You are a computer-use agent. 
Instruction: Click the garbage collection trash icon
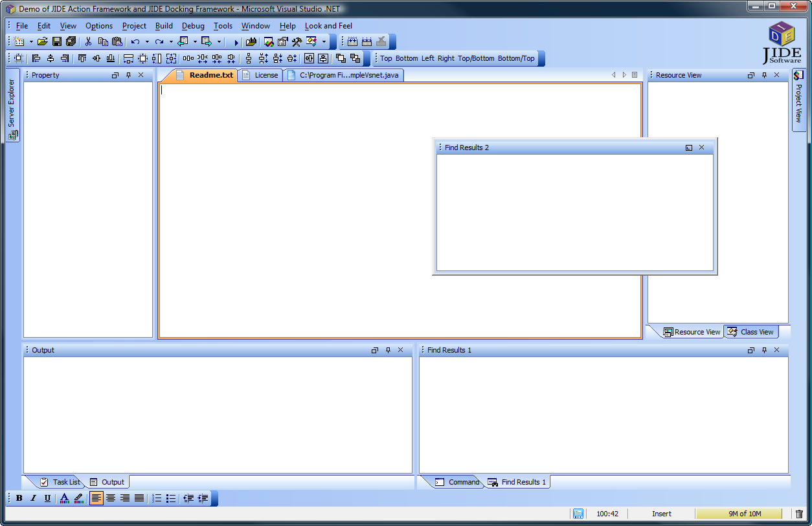799,514
